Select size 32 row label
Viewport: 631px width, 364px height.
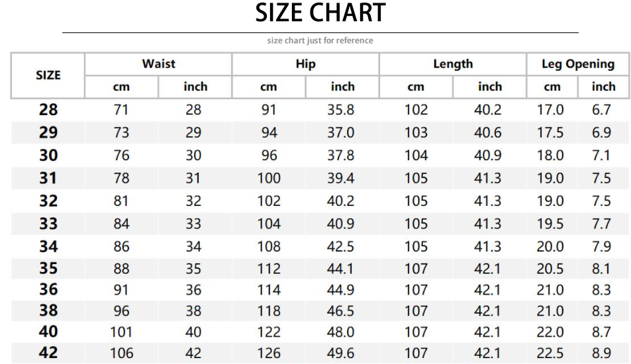pos(48,201)
